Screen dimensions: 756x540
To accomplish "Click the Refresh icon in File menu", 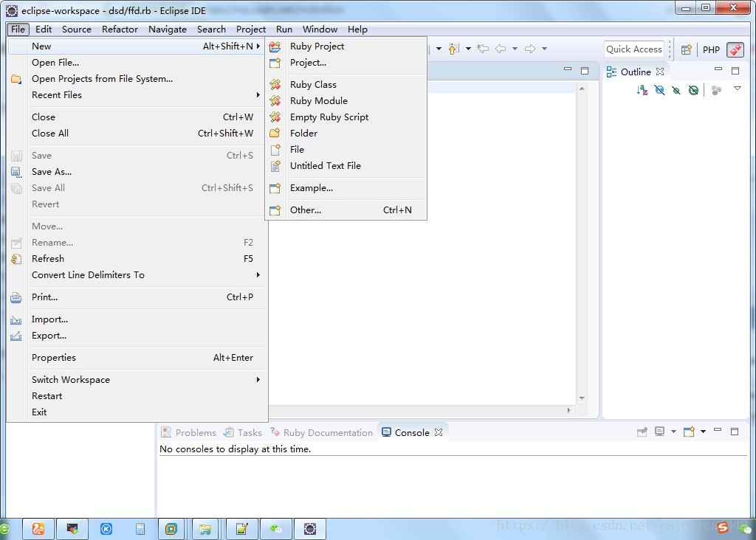I will coord(16,259).
